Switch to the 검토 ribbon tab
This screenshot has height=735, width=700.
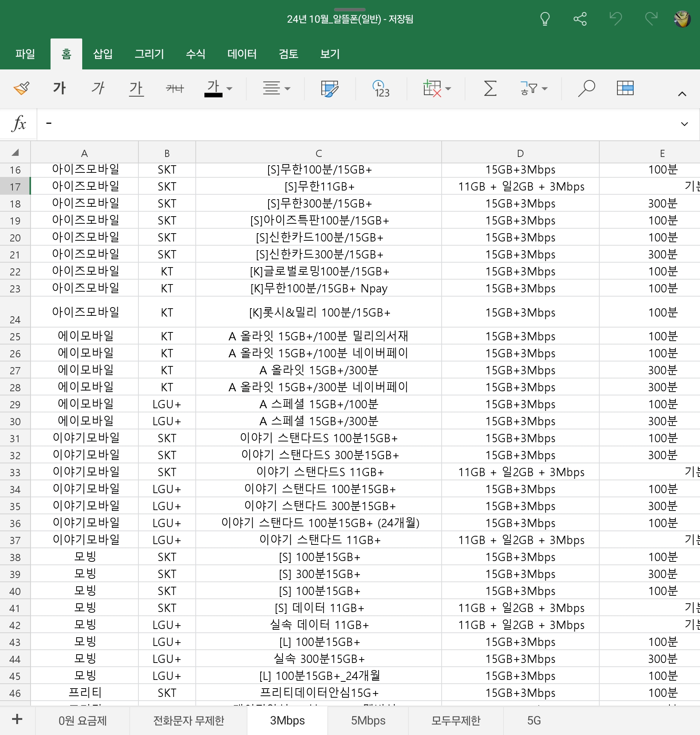pyautogui.click(x=289, y=54)
